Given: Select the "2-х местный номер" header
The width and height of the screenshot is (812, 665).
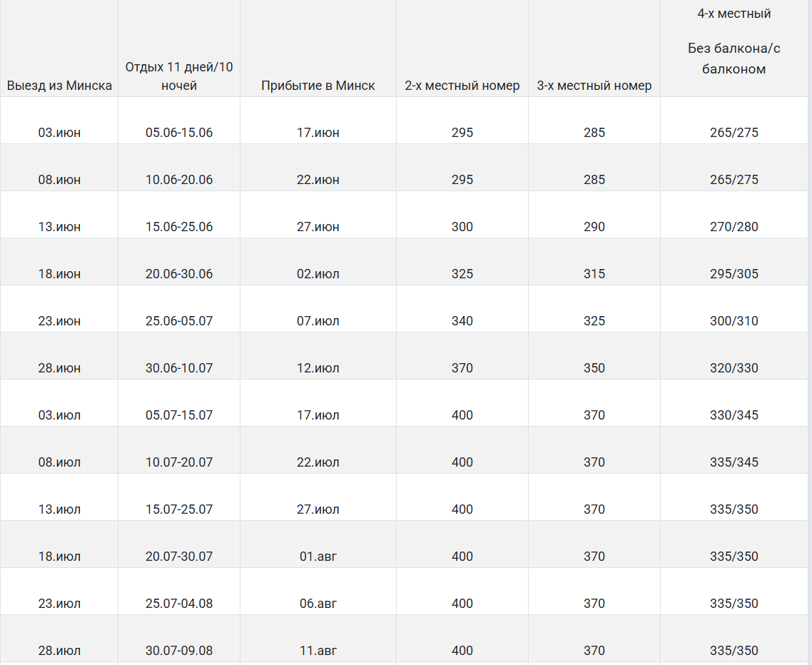Looking at the screenshot, I should [462, 86].
